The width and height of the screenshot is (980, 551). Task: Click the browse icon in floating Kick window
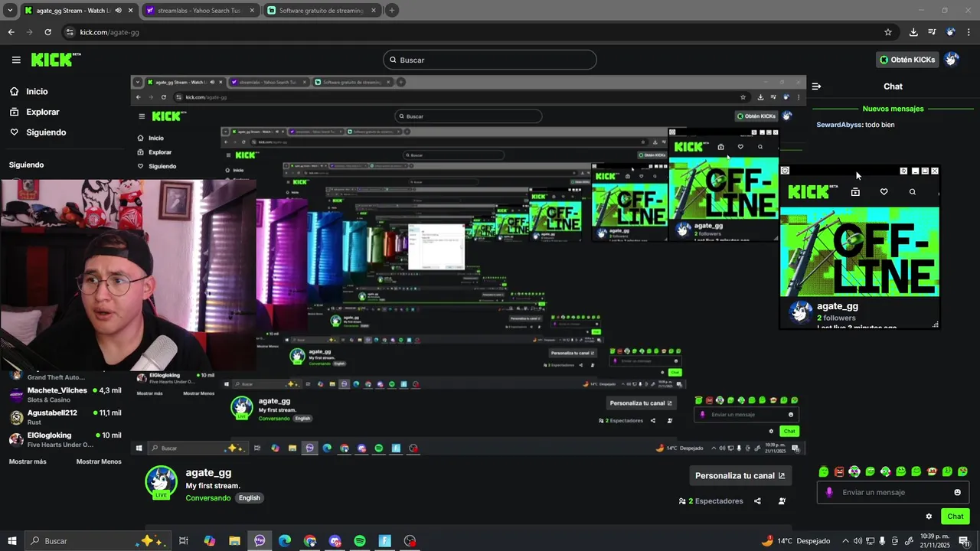click(855, 192)
